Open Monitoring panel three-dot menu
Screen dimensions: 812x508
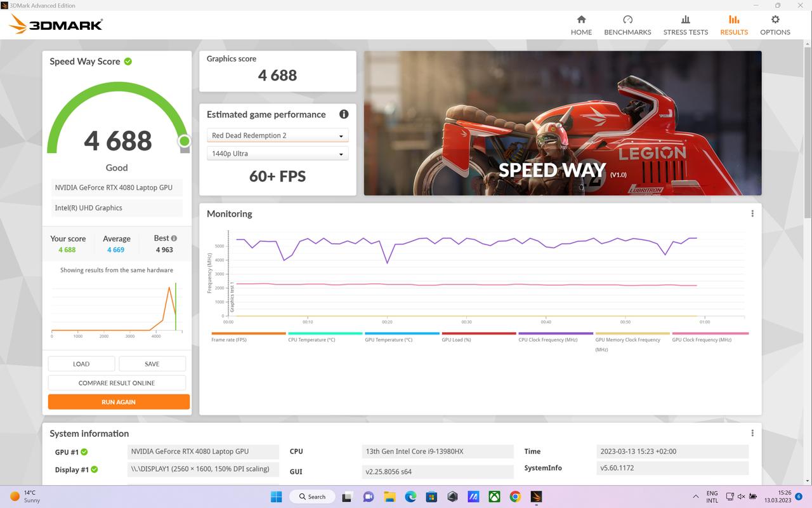coord(752,213)
